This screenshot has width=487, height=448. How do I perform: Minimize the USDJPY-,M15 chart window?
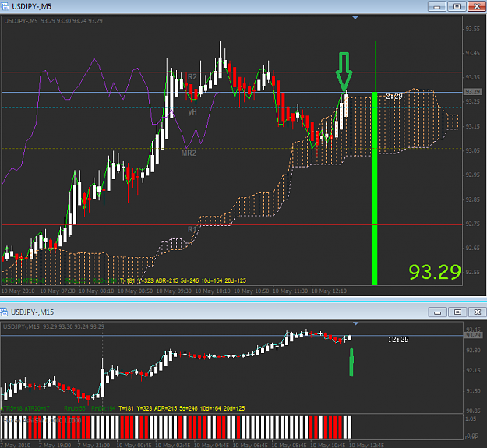[437, 312]
